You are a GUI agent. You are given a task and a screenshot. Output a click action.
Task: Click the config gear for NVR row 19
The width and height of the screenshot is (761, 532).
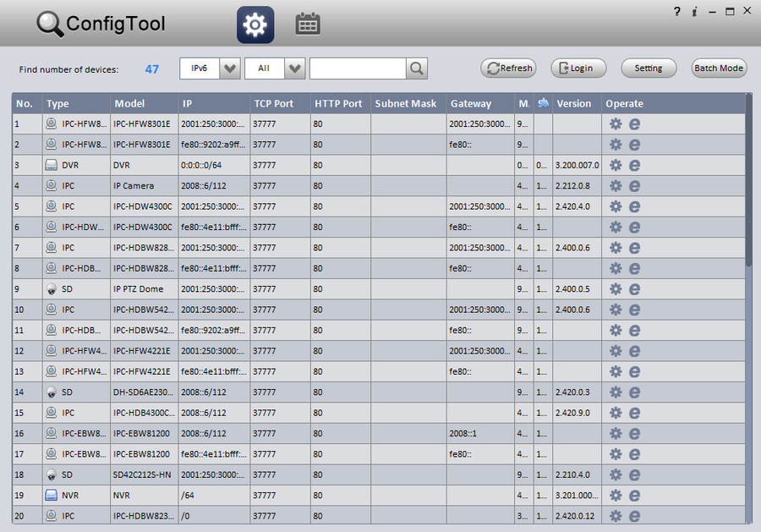616,496
